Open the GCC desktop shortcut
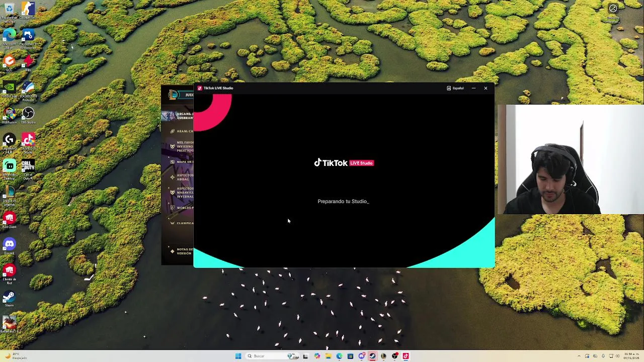This screenshot has width=644, height=362. tap(10, 62)
